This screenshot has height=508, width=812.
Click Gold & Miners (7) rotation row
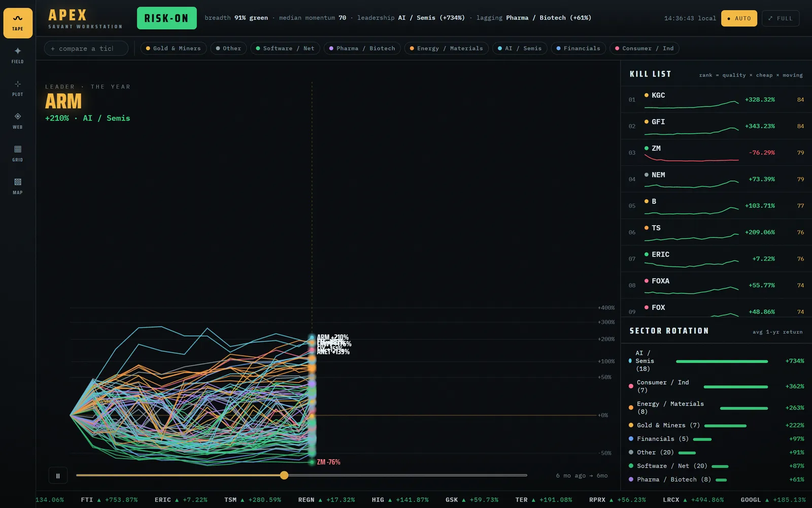(x=717, y=425)
